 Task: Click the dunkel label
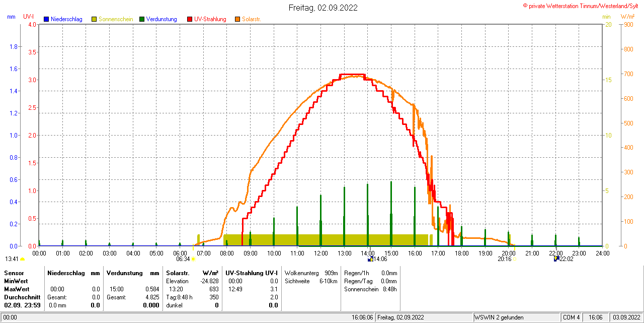174,305
